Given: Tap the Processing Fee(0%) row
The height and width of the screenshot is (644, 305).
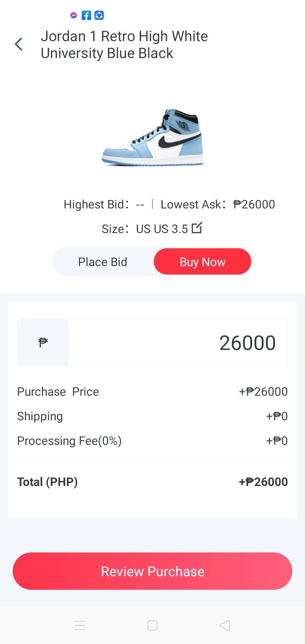Looking at the screenshot, I should (152, 441).
